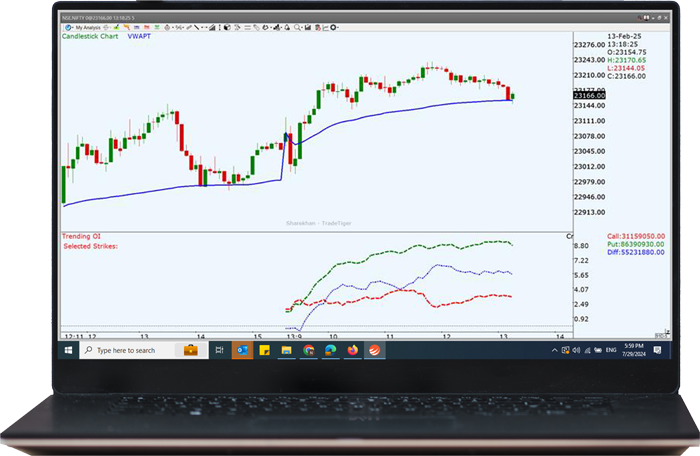Click the blue round icon beside My Analysis
Image resolution: width=700 pixels, height=456 pixels.
(x=68, y=28)
